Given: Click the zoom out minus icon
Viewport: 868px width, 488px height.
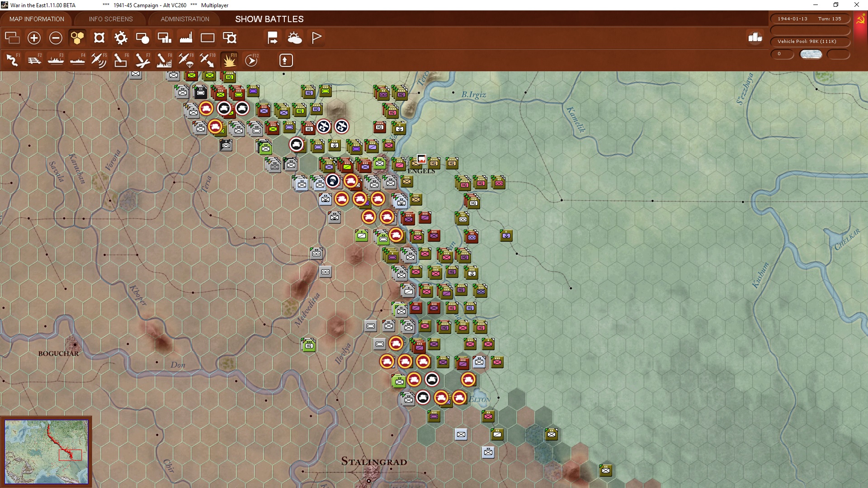Looking at the screenshot, I should 56,38.
